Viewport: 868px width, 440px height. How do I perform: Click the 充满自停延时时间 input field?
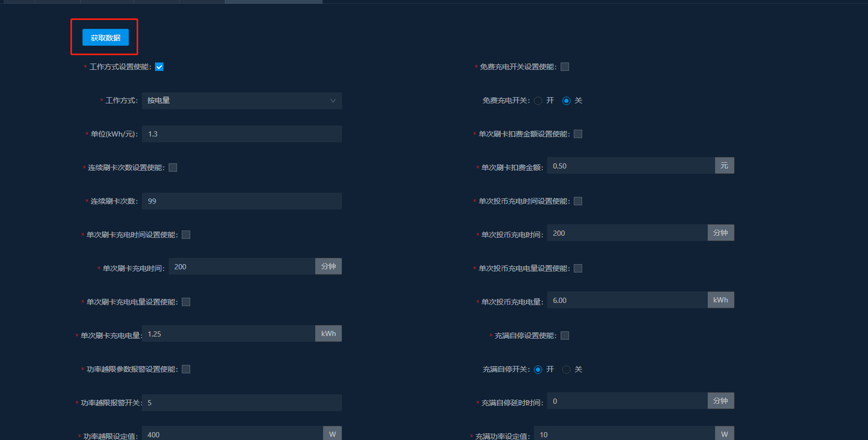pos(627,401)
